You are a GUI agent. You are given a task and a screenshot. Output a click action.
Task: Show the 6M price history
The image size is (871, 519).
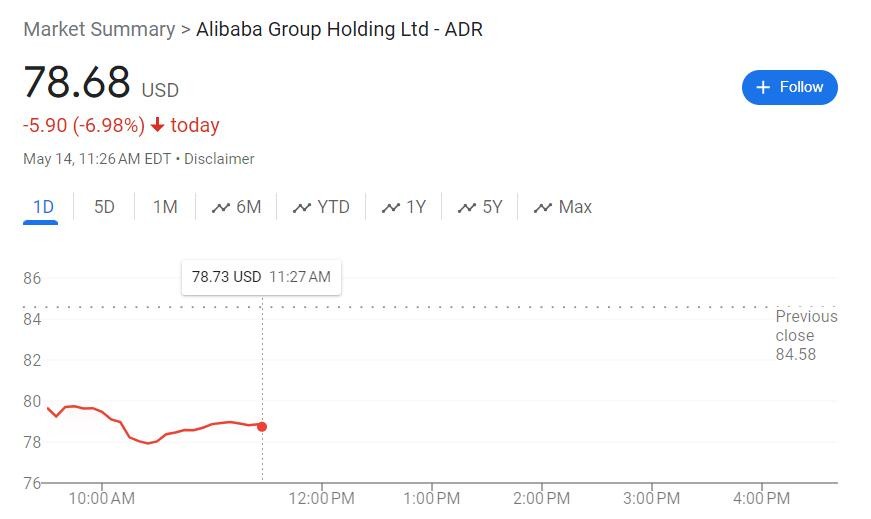click(x=248, y=207)
